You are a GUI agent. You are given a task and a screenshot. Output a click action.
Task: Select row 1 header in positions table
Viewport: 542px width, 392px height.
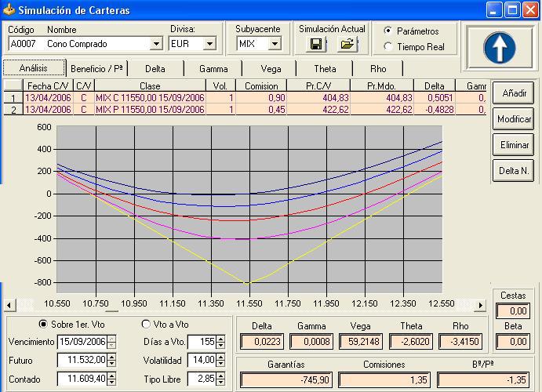click(x=13, y=98)
